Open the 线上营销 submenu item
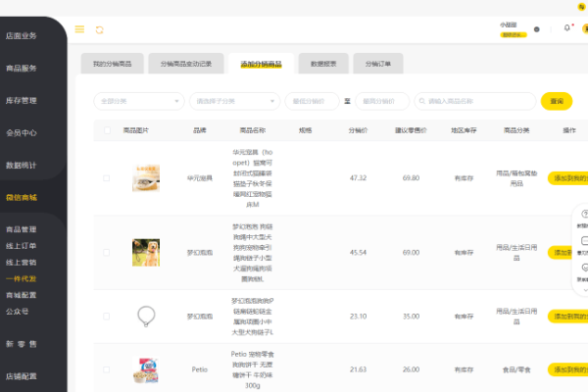 pyautogui.click(x=21, y=263)
